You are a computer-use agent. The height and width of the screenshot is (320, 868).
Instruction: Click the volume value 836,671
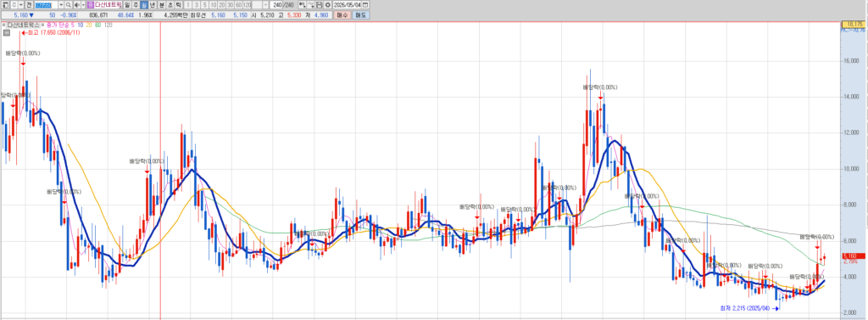[x=98, y=15]
